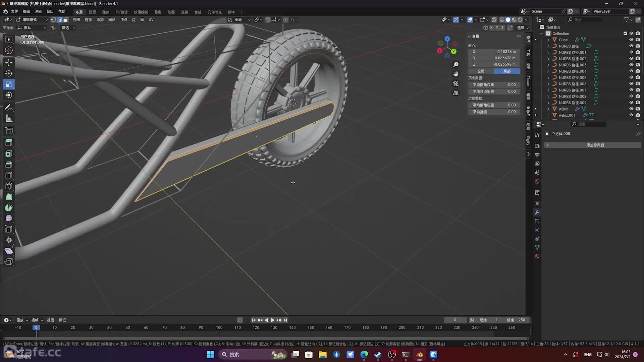Open the 编辑模式 mode dropdown
Image resolution: width=644 pixels, height=362 pixels.
pyautogui.click(x=32, y=20)
